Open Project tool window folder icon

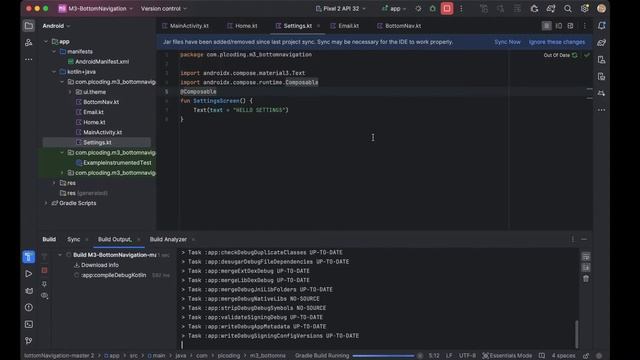29,26
